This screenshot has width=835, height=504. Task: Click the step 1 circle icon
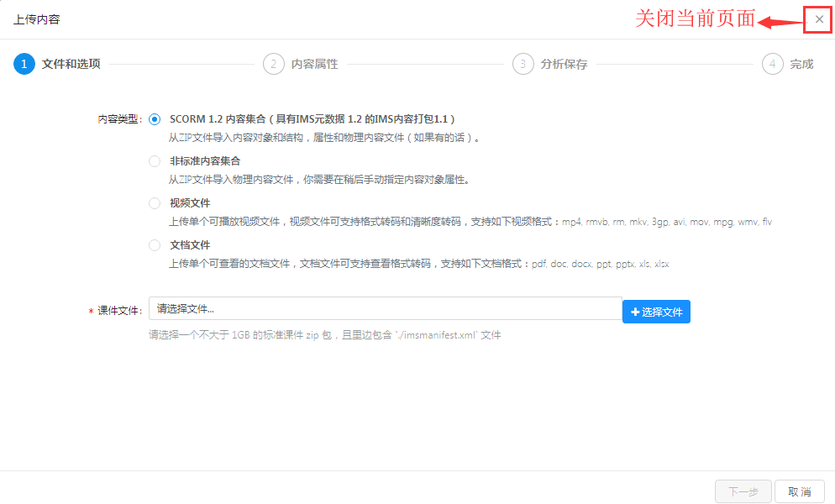(x=24, y=64)
